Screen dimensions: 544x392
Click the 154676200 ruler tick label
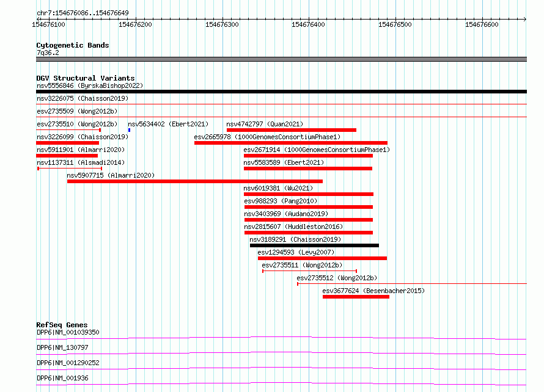(135, 24)
